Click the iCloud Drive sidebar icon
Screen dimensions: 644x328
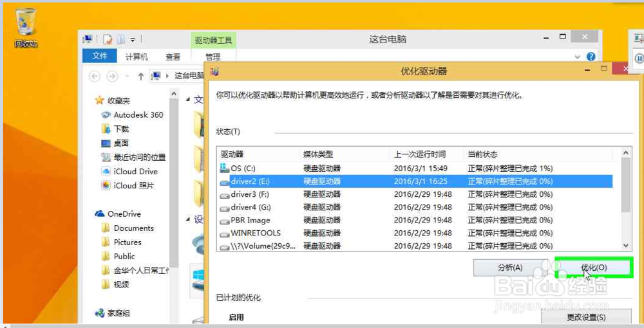click(106, 171)
